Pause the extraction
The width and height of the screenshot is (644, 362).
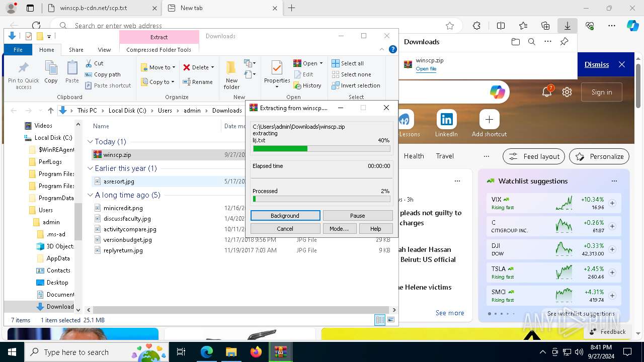pyautogui.click(x=358, y=216)
